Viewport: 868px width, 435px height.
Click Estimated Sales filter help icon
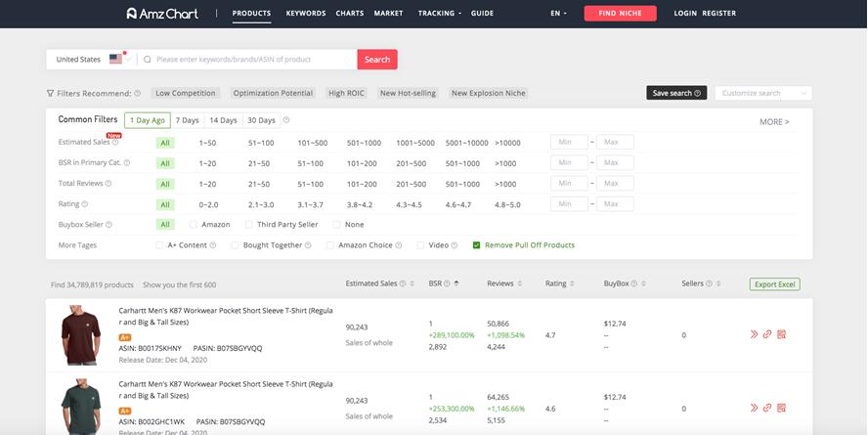click(x=115, y=143)
